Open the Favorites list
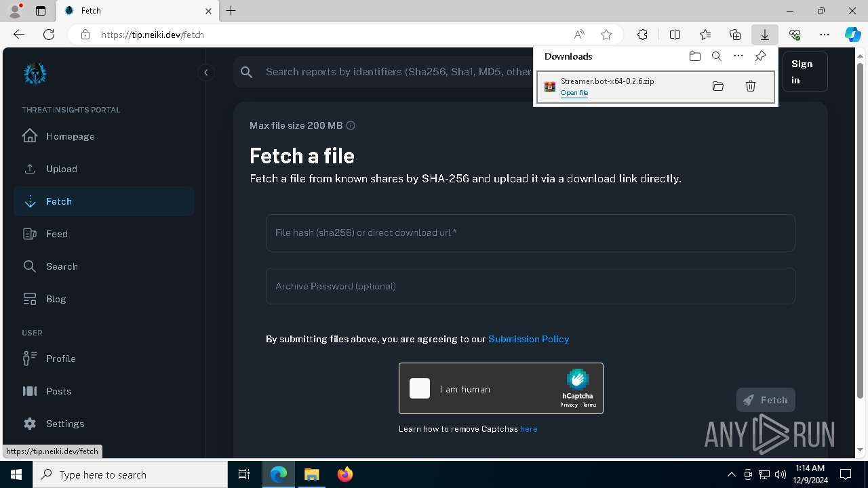The height and width of the screenshot is (488, 868). 705,35
